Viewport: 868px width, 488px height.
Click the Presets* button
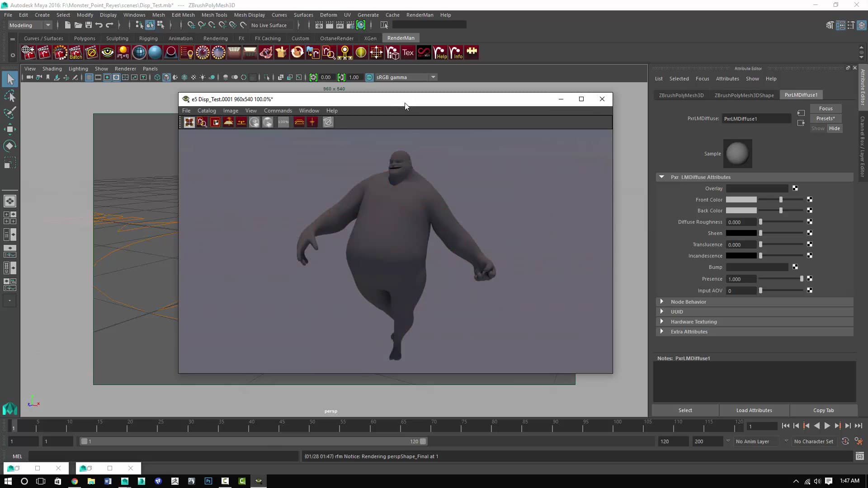826,118
